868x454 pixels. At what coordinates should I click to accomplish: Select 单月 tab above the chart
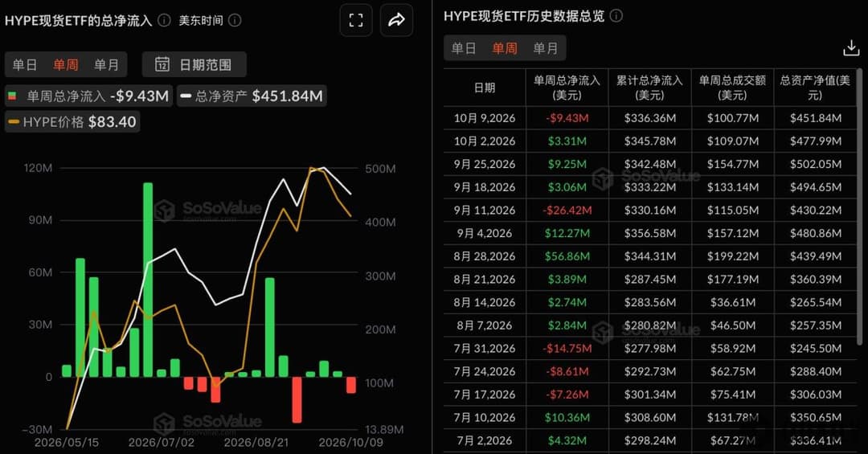106,65
